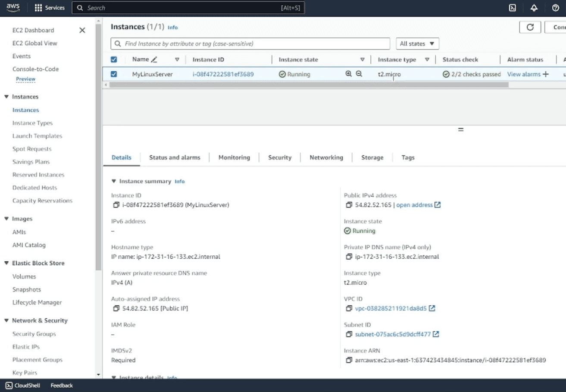Viewport: 566px width, 392px height.
Task: Open CloudShell from the top toolbar icon
Action: click(512, 7)
